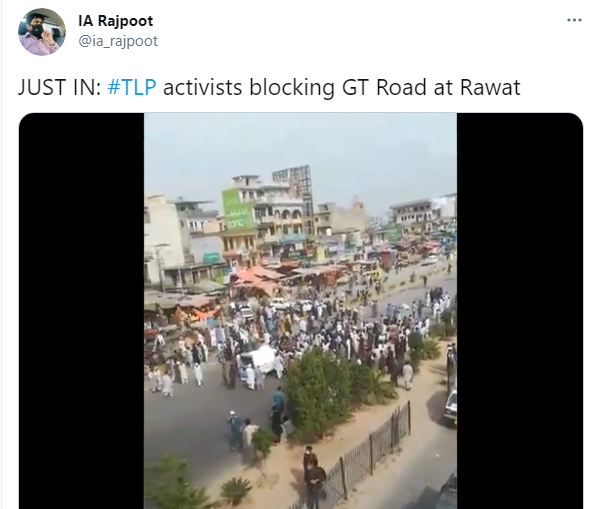Open the IA Rajpoot display name link
Screen dimensions: 595x509
tap(115, 21)
